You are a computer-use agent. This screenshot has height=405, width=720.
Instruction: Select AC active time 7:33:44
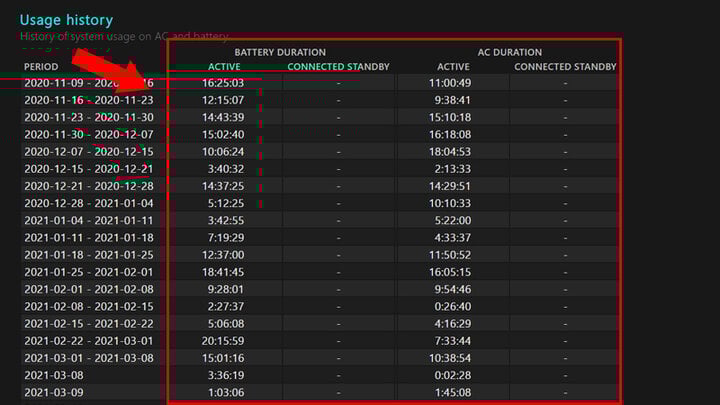coord(453,341)
